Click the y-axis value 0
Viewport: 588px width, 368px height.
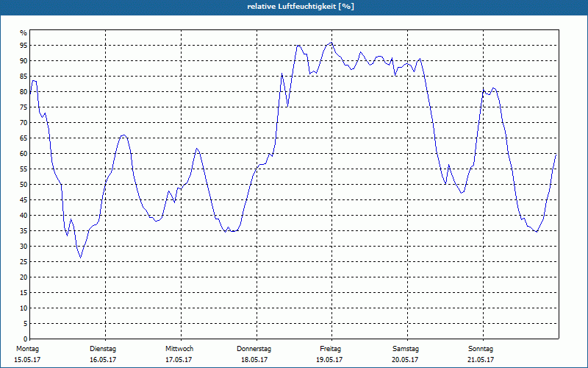25,339
